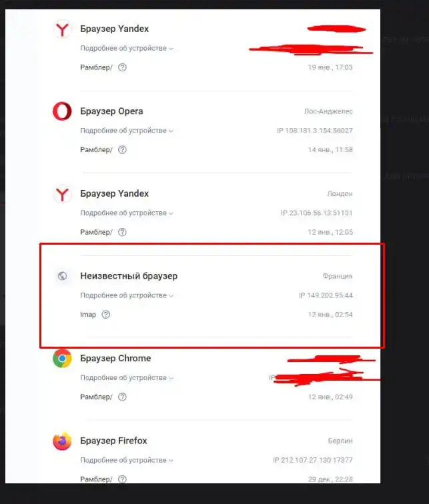Click the Firefox browser logo icon
The width and height of the screenshot is (429, 504).
click(62, 441)
